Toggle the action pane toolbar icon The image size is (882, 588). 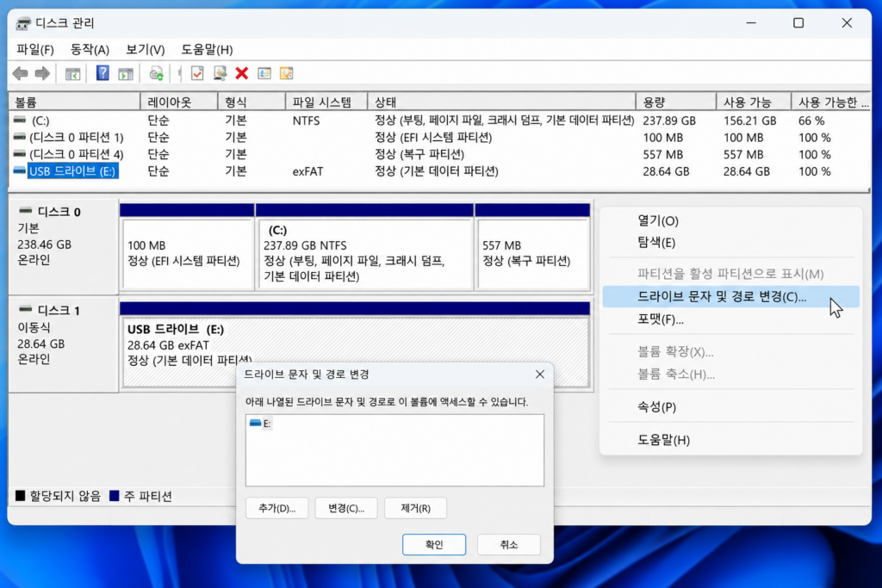pos(126,74)
